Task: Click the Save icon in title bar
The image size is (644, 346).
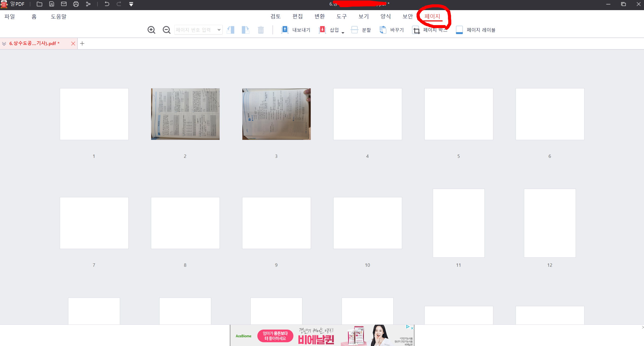Action: tap(52, 4)
